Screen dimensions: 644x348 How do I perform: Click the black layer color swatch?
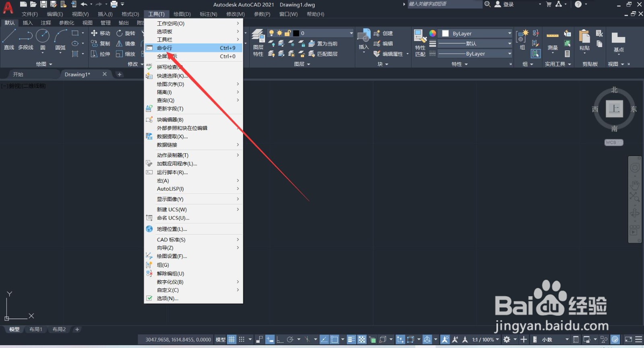click(296, 33)
